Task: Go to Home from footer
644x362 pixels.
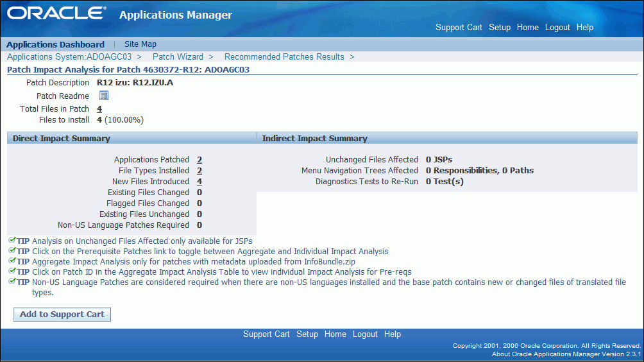Action: tap(335, 334)
